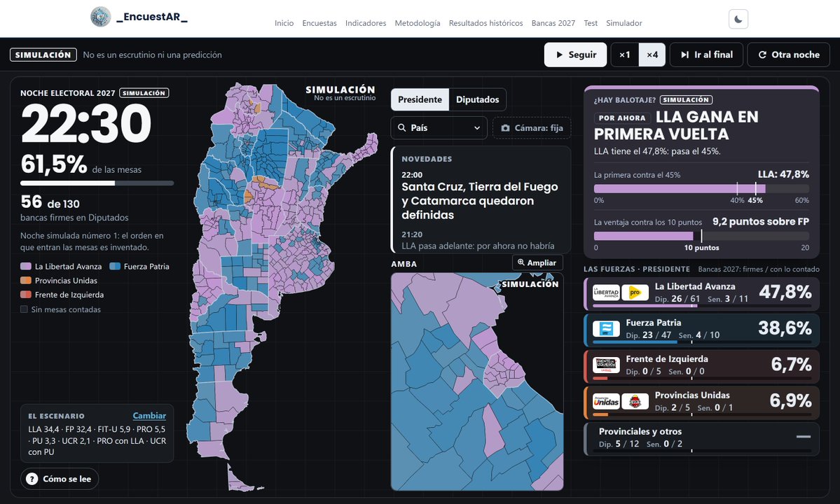
Task: Click the Fuerza Patria legend swatch
Action: (115, 267)
